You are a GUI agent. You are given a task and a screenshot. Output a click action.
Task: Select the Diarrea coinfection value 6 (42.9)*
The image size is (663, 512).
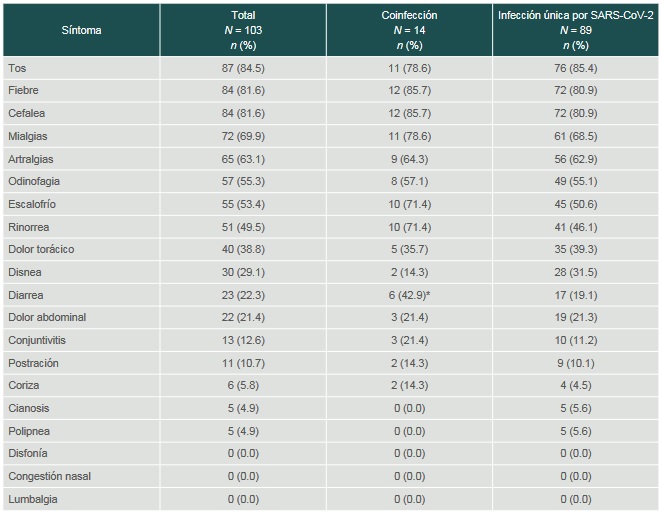click(410, 295)
